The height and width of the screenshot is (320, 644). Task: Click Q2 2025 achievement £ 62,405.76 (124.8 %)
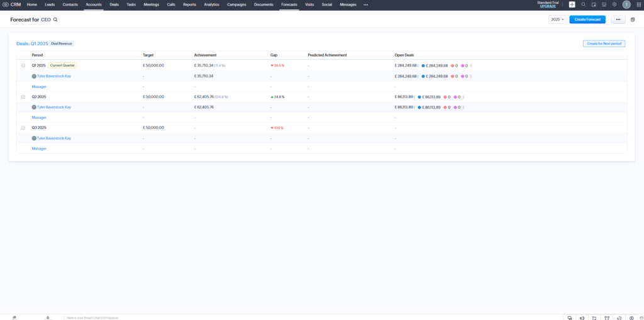click(211, 97)
